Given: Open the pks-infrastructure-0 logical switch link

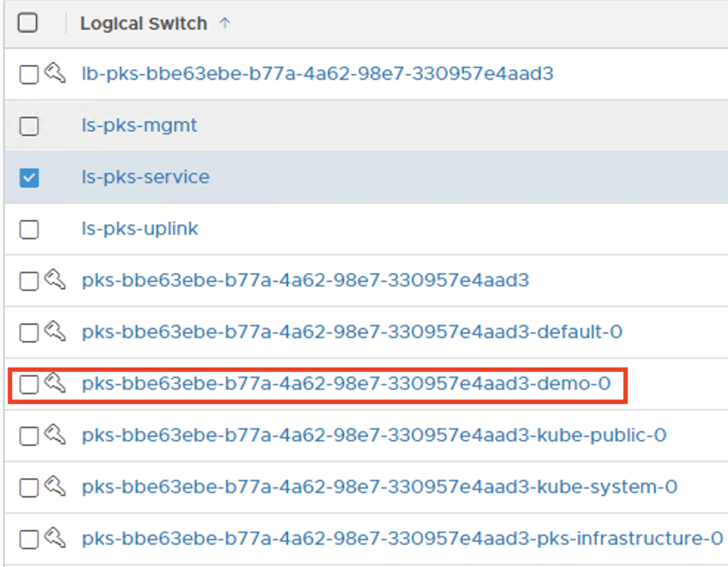Looking at the screenshot, I should click(402, 538).
